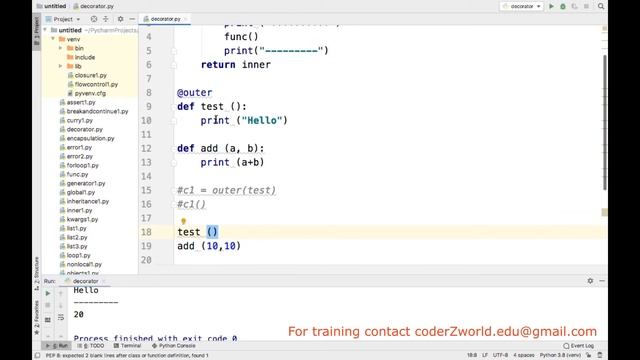Screen dimensions: 640x360
Task: Hide the Project panel with the minus icon
Action: tap(132, 19)
